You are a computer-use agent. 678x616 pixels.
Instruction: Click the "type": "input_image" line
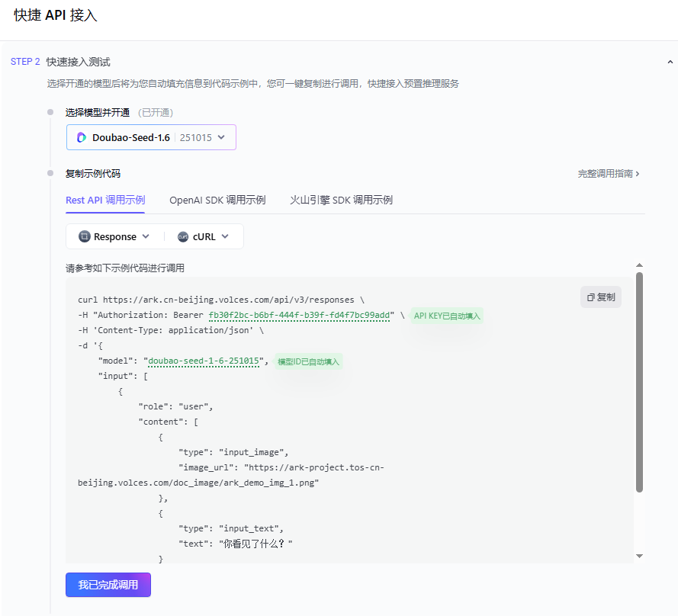233,452
